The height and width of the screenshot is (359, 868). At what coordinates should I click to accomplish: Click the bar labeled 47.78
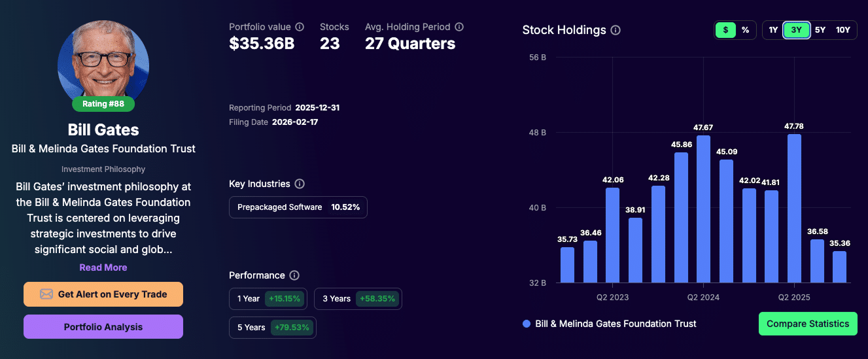[x=794, y=209]
